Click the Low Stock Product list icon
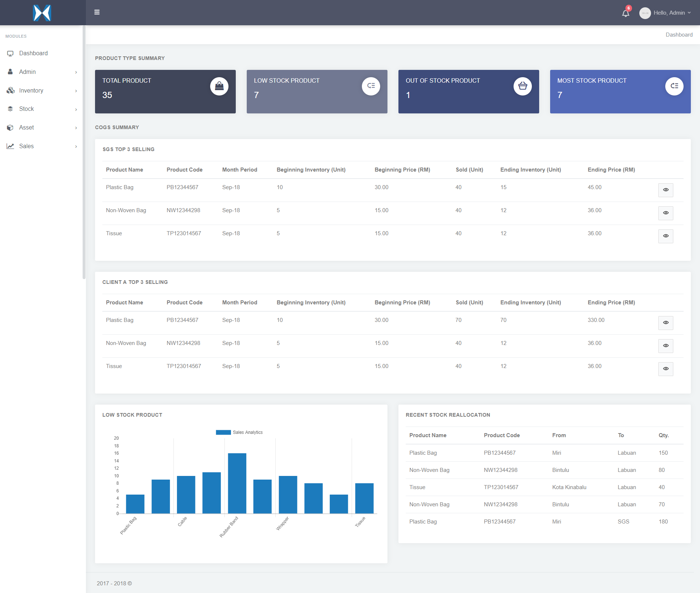The image size is (700, 593). coord(371,86)
